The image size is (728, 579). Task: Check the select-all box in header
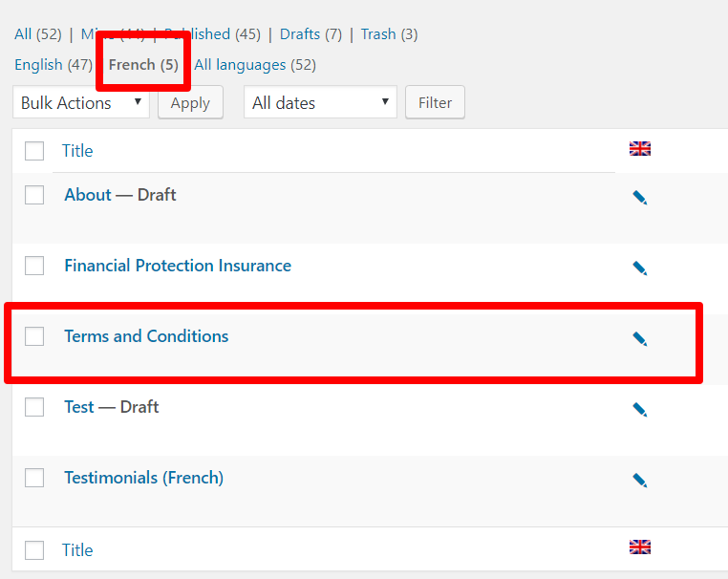point(34,151)
